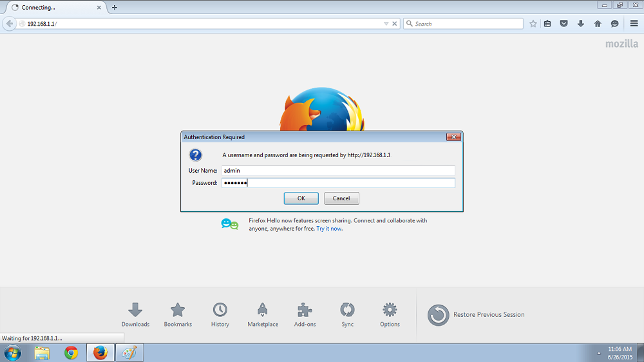This screenshot has height=362, width=644.
Task: Open the downloads arrow in toolbar
Action: click(580, 24)
